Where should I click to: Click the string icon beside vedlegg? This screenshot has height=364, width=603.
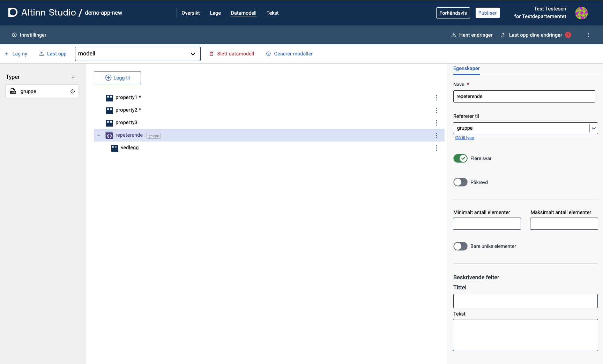point(115,148)
